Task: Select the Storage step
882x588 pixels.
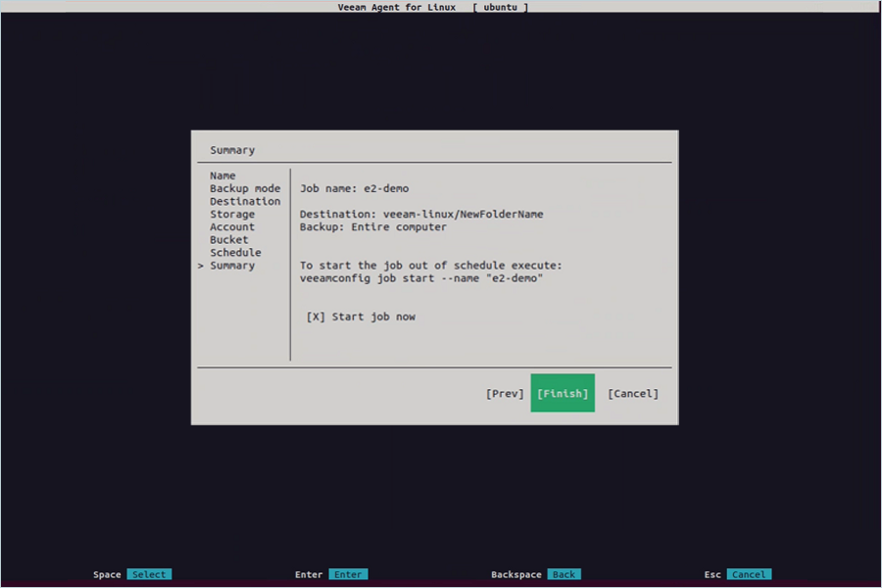Action: (232, 215)
